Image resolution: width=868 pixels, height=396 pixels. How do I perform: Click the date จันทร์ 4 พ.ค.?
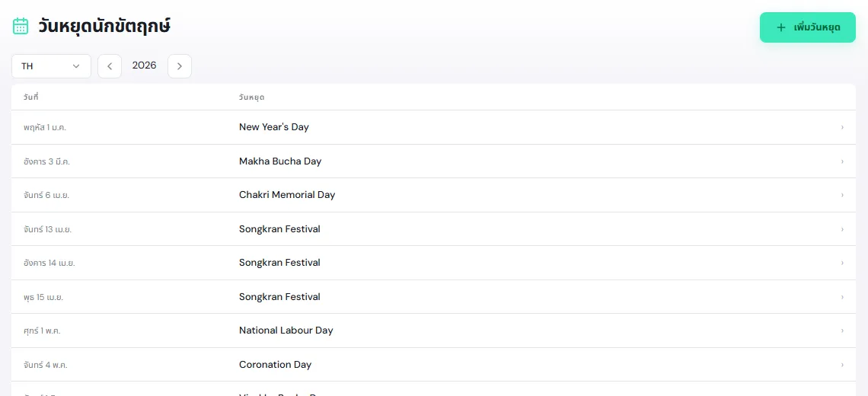(46, 365)
